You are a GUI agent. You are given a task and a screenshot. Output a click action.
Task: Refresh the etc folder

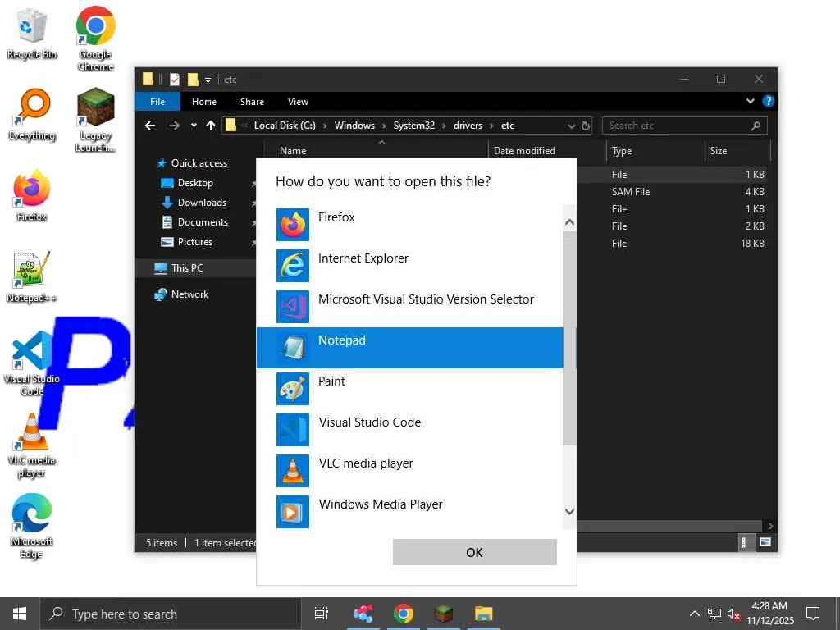pos(586,126)
